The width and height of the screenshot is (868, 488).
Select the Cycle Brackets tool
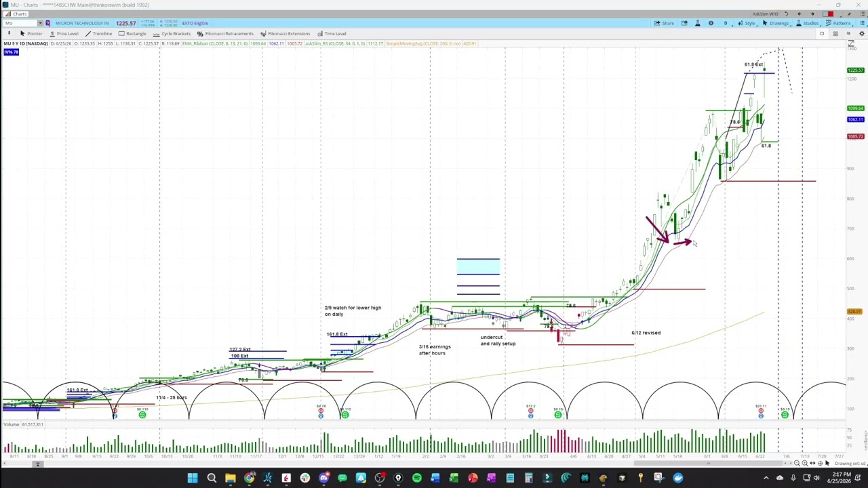[x=172, y=33]
